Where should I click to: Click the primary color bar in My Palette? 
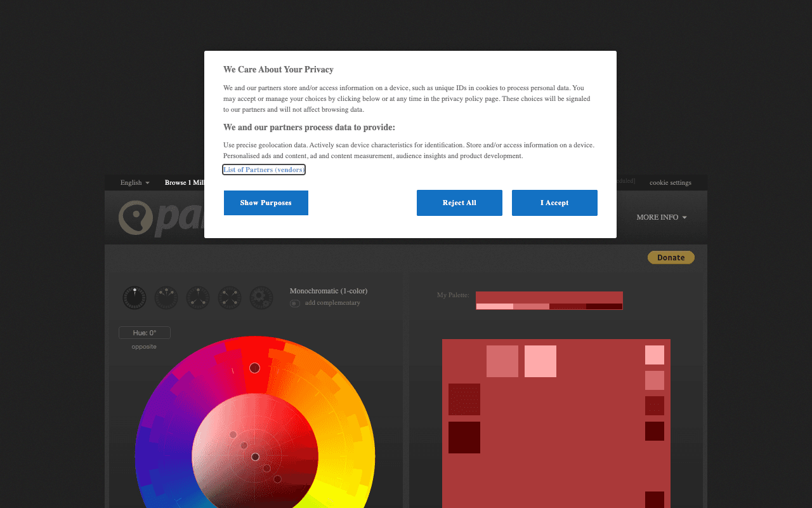(549, 297)
